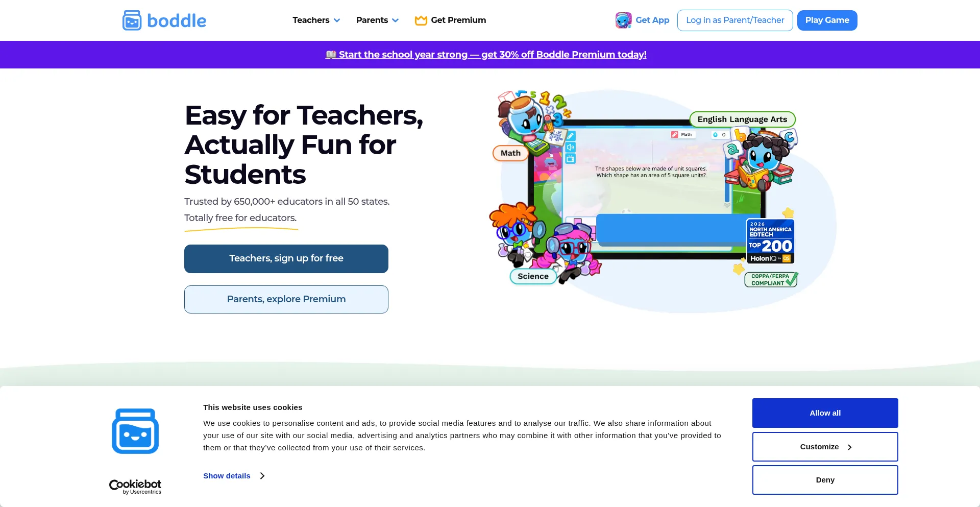The width and height of the screenshot is (980, 507).
Task: Click the Get App mascot icon
Action: click(623, 20)
